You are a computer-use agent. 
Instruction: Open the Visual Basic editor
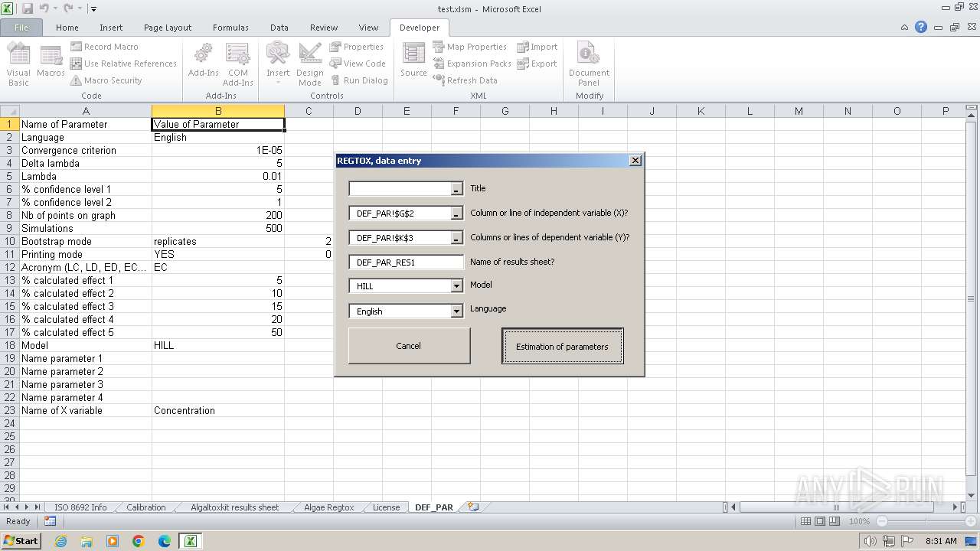18,64
